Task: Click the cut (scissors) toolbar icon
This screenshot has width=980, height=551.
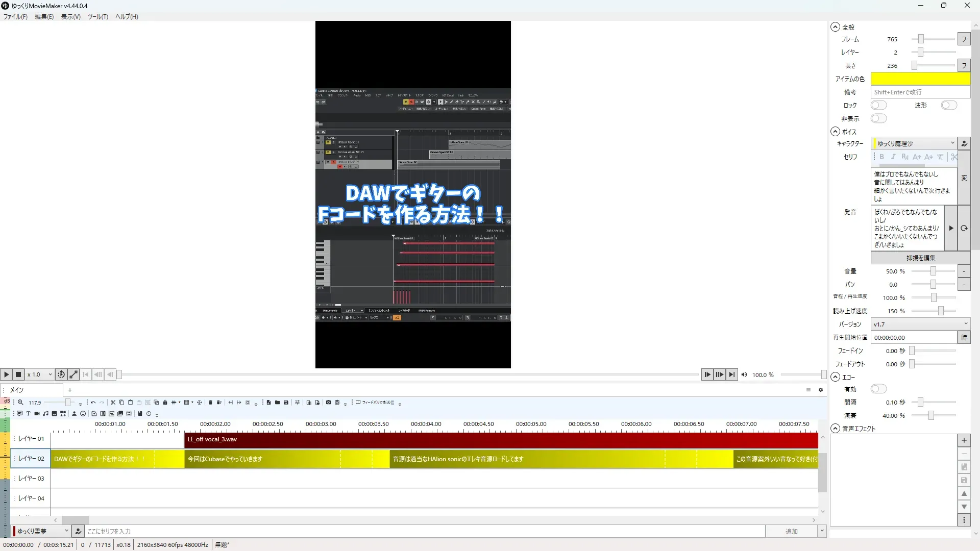Action: [x=113, y=403]
